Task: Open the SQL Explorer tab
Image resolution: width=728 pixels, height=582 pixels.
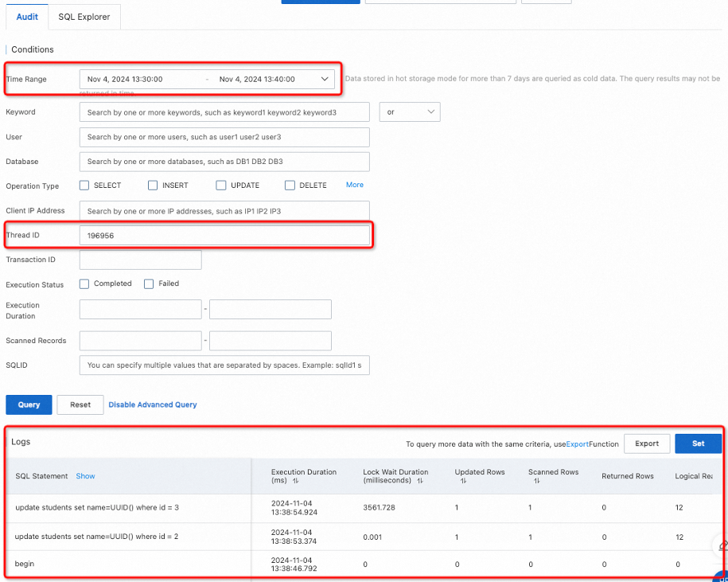Action: [84, 18]
